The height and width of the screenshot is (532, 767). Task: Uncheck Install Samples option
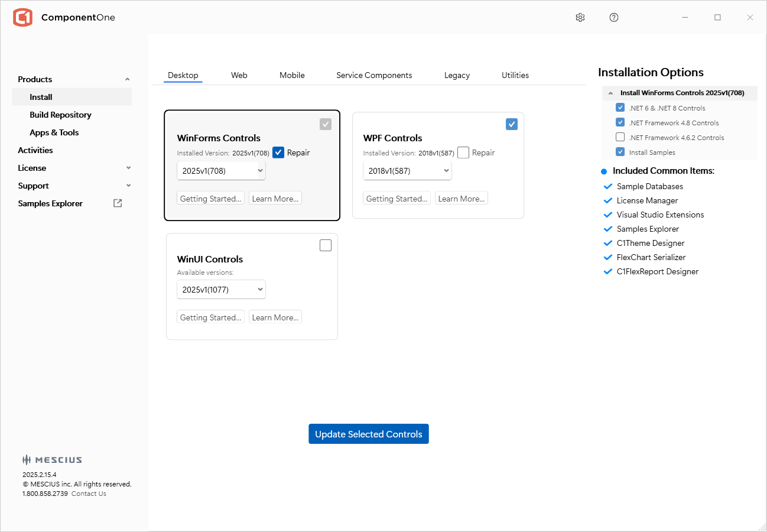(x=620, y=152)
